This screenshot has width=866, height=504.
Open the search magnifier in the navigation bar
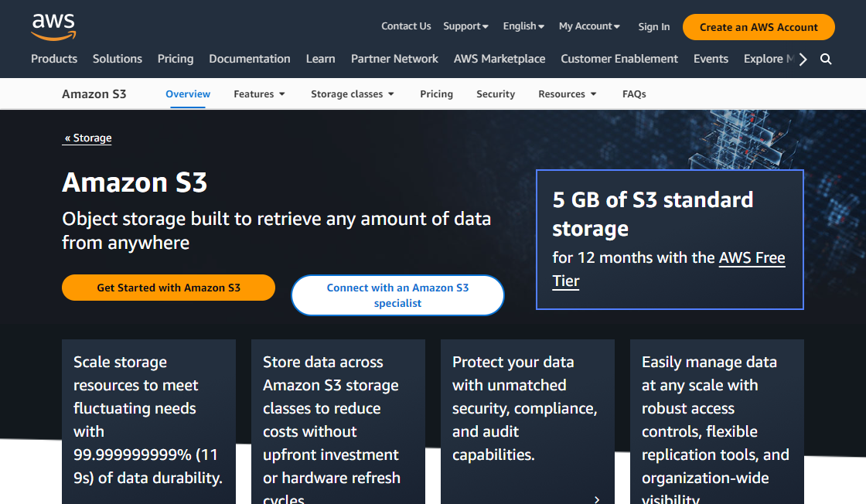point(826,58)
